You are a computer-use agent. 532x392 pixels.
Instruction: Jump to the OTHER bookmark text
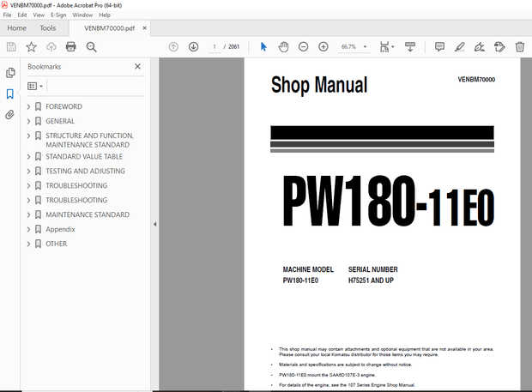(x=57, y=244)
